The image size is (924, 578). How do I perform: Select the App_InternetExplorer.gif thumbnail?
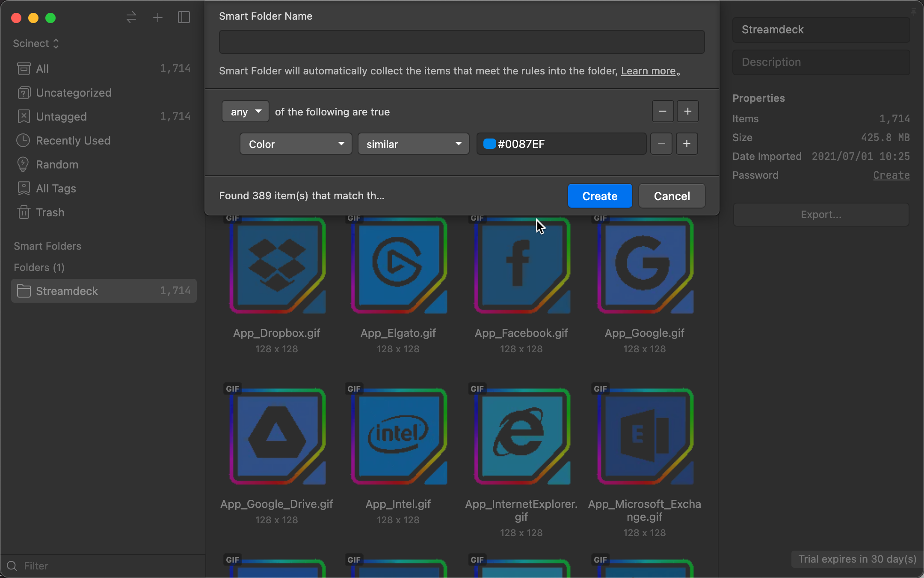click(x=522, y=436)
